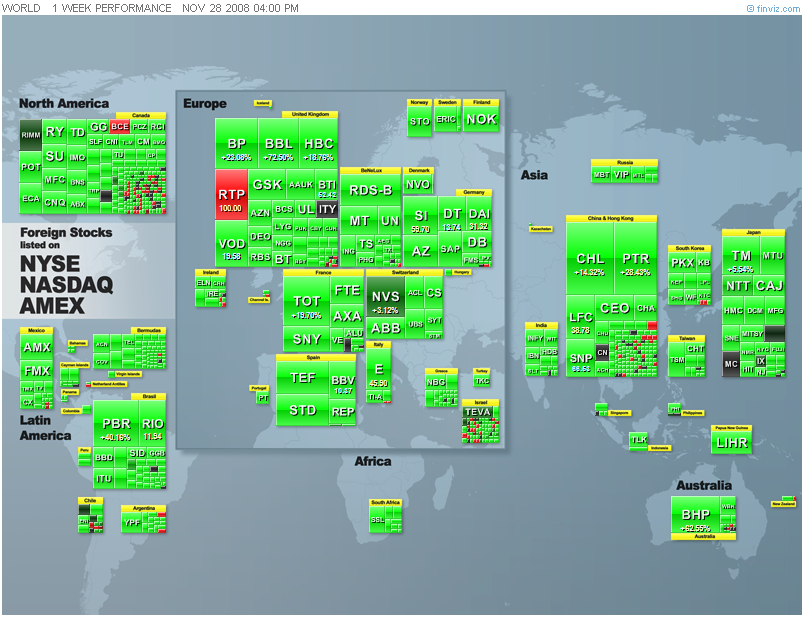
Task: Choose the TOT tile in France
Action: [308, 298]
